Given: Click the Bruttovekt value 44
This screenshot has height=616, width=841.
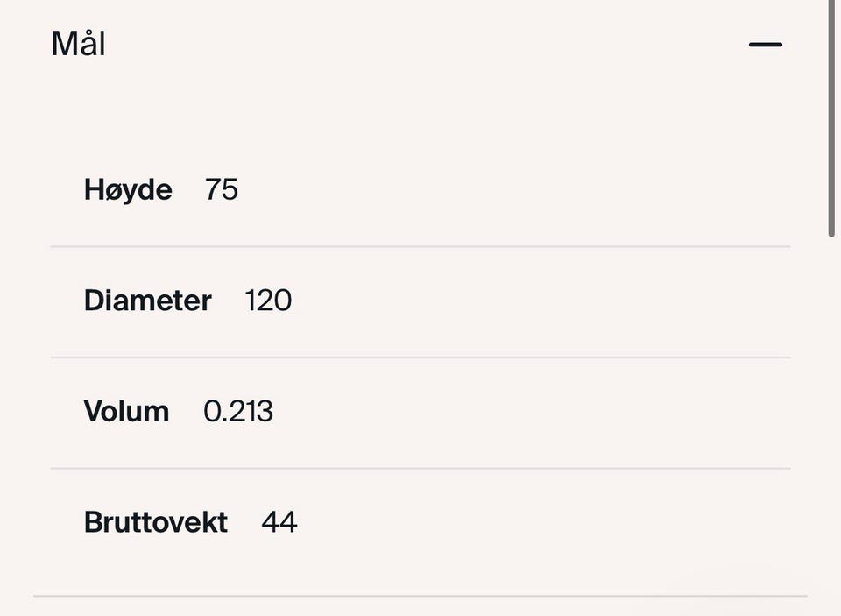Looking at the screenshot, I should (x=279, y=521).
